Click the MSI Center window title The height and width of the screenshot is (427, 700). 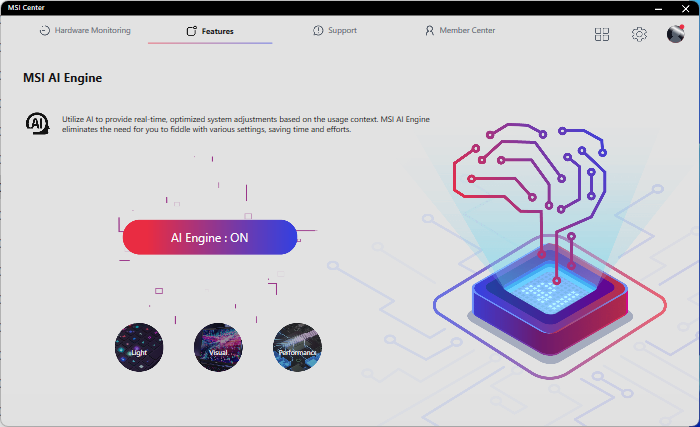click(x=26, y=8)
